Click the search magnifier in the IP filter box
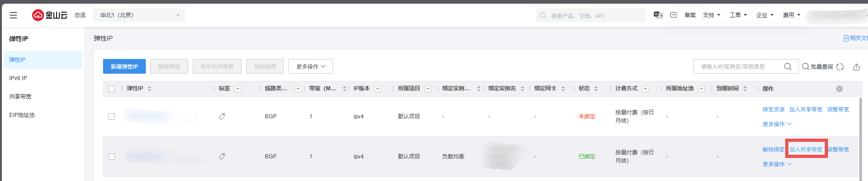868x181 pixels. click(x=788, y=66)
